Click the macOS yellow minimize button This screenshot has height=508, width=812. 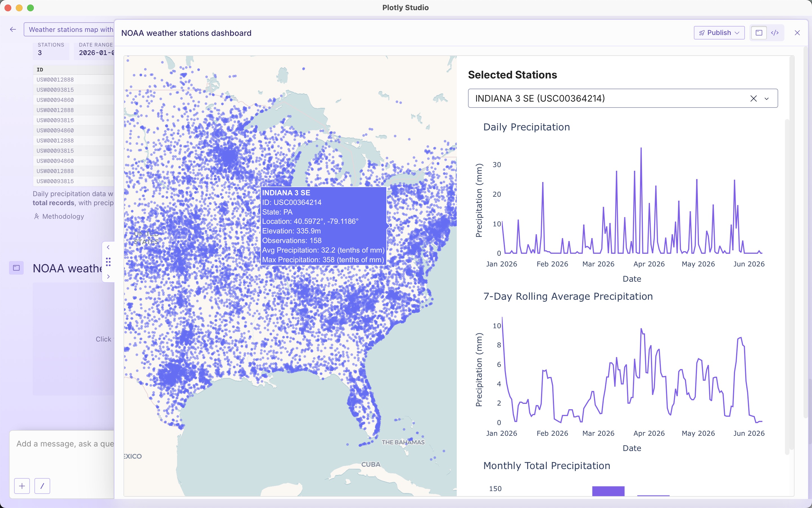coord(19,8)
